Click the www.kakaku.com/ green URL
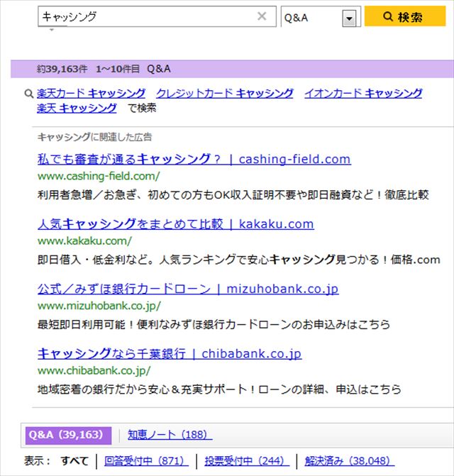 coord(84,241)
